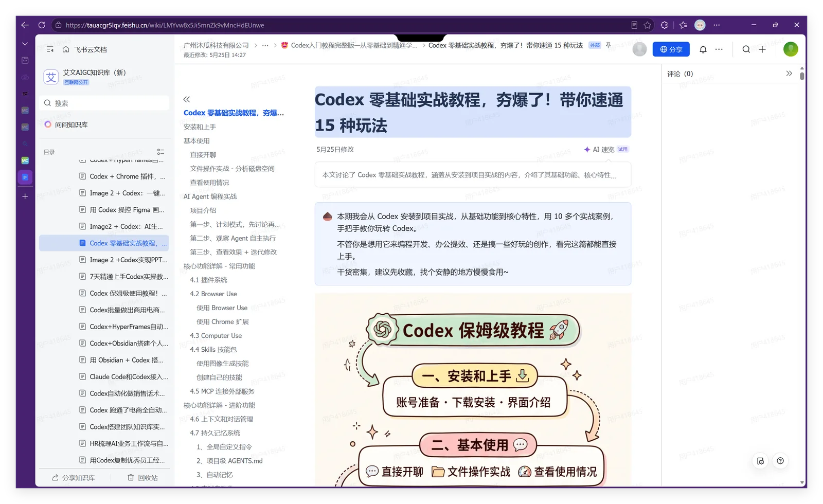This screenshot has height=504, width=823.
Task: Collapse the comments panel double-right chevron
Action: click(x=789, y=74)
